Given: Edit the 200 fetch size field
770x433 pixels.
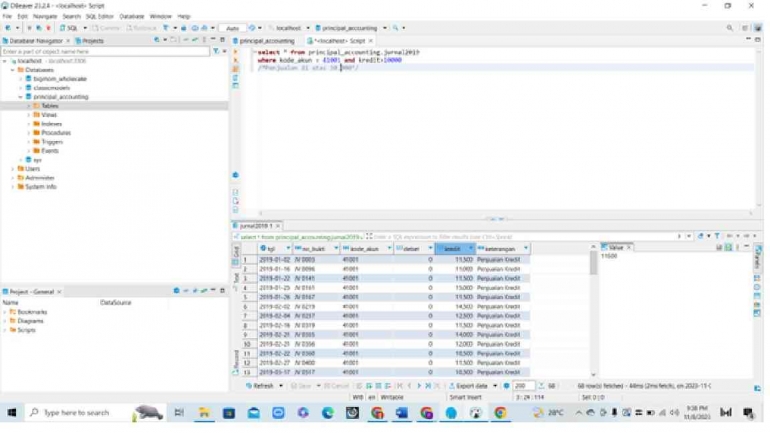Looking at the screenshot, I should [x=523, y=386].
